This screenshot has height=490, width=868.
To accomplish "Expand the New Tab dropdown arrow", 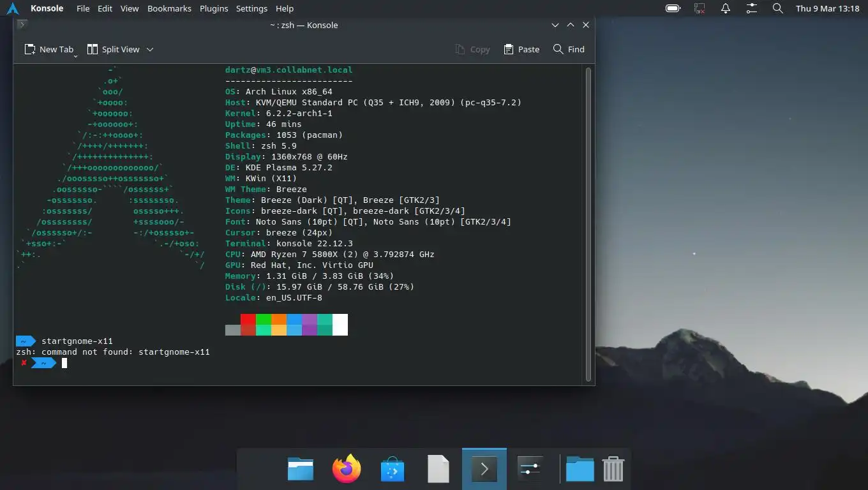I will click(76, 56).
